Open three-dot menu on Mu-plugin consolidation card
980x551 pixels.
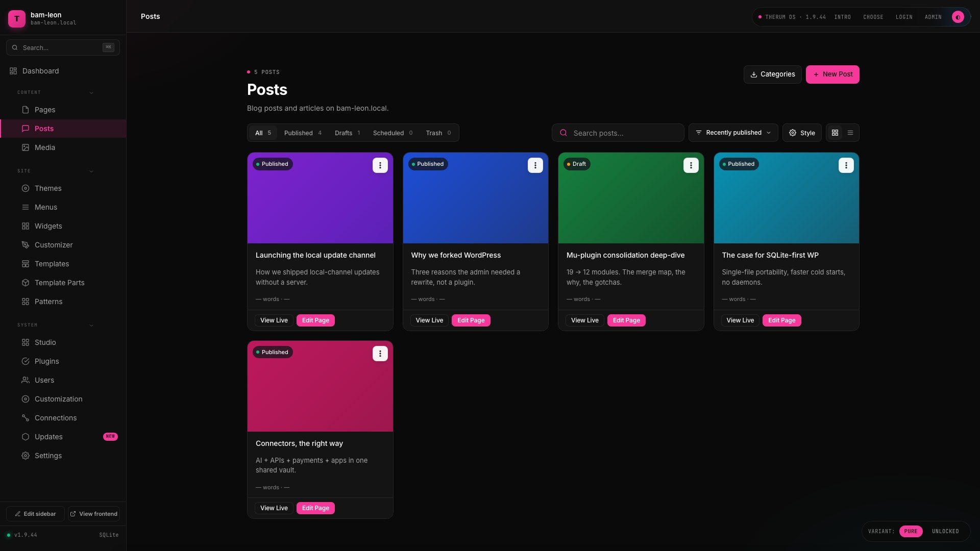[691, 165]
